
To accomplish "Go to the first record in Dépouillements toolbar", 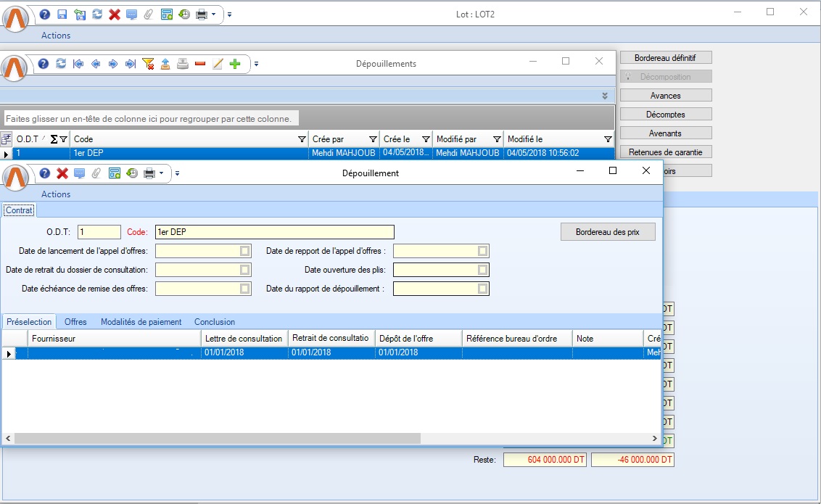I will [78, 64].
